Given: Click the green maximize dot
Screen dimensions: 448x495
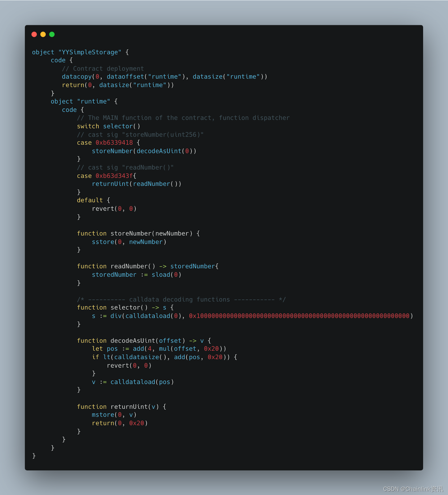Looking at the screenshot, I should pos(52,34).
